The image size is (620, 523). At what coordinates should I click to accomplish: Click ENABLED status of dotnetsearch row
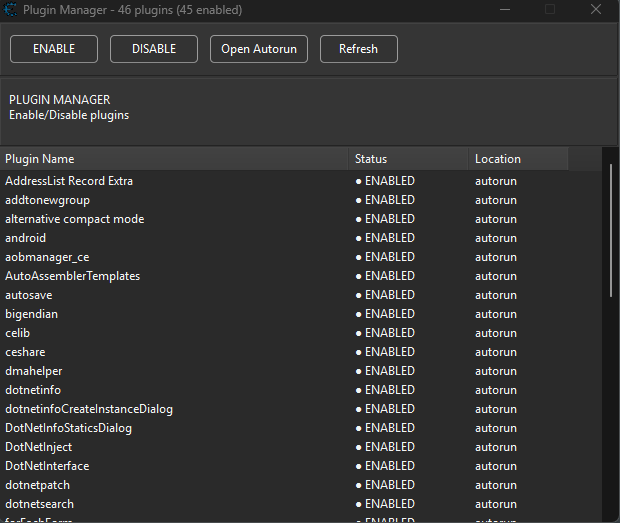385,504
